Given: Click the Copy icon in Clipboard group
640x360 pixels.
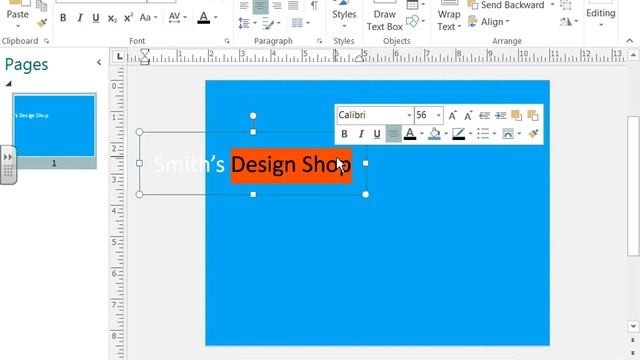Looking at the screenshot, I should coord(42,6).
